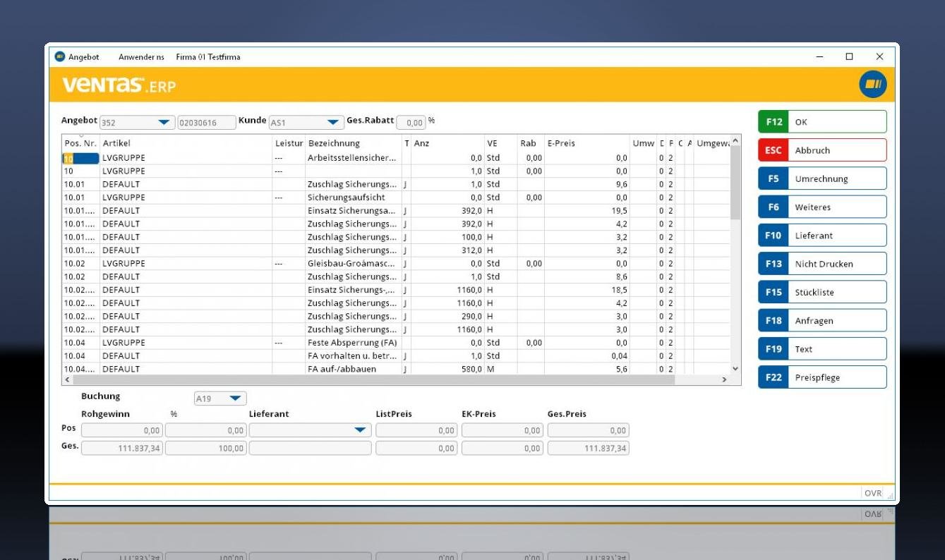Open the F15 Stückliste button
The height and width of the screenshot is (560, 945).
[822, 292]
